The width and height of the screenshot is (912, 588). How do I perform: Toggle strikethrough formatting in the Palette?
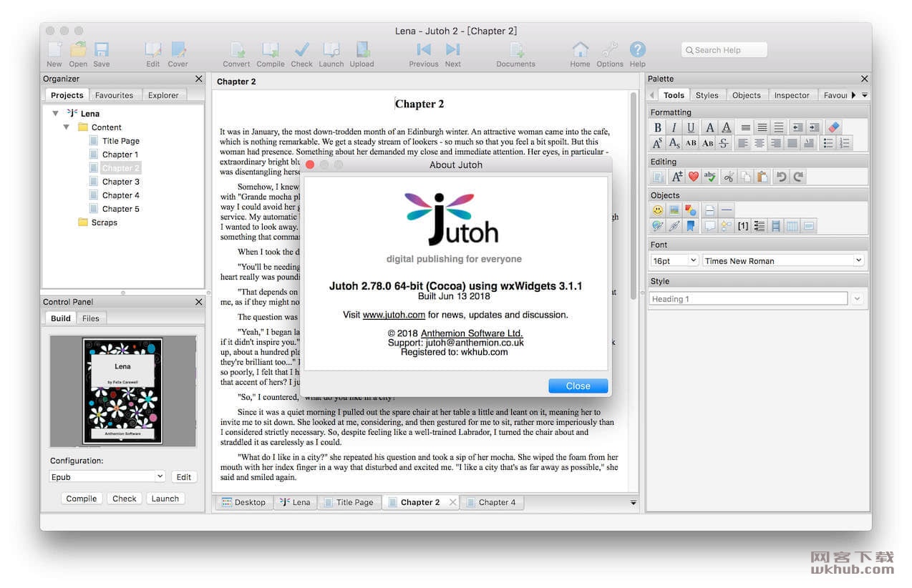tap(724, 143)
